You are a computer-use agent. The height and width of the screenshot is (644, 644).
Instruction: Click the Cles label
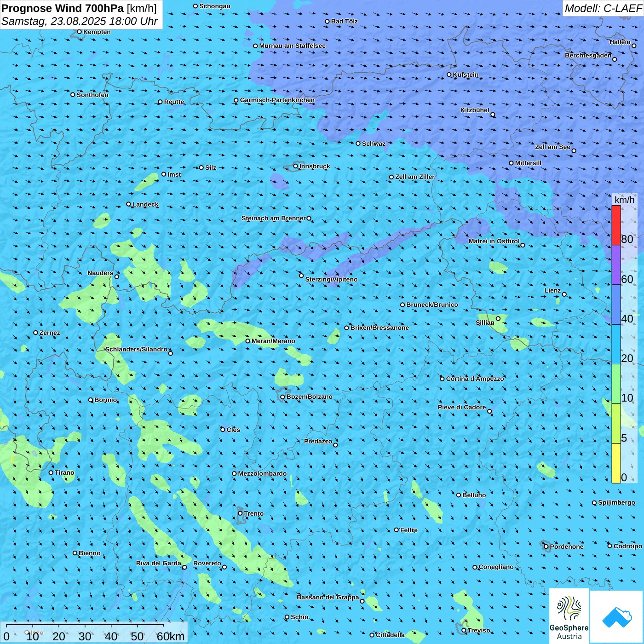pos(233,430)
